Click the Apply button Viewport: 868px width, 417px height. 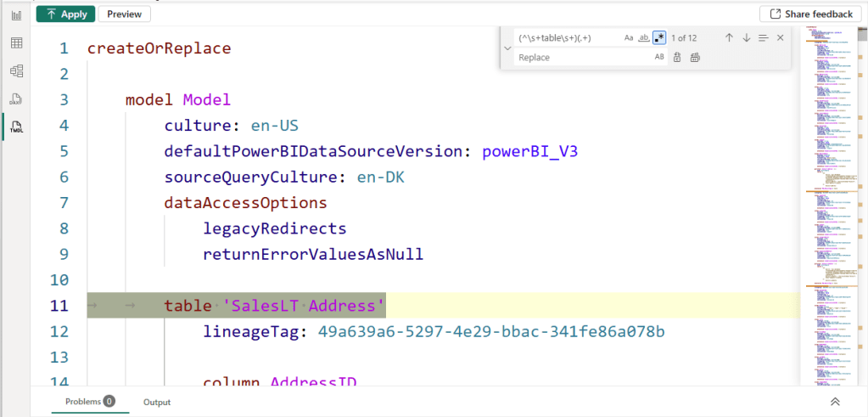coord(65,14)
